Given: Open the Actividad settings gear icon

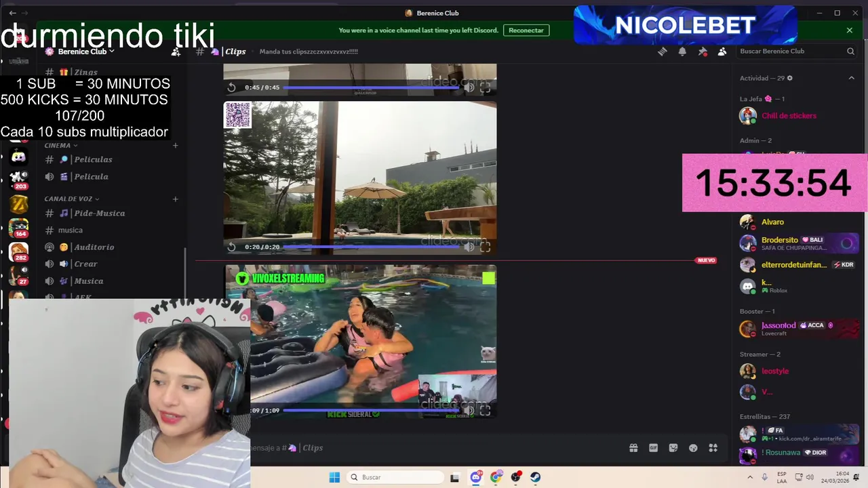Looking at the screenshot, I should (x=789, y=78).
